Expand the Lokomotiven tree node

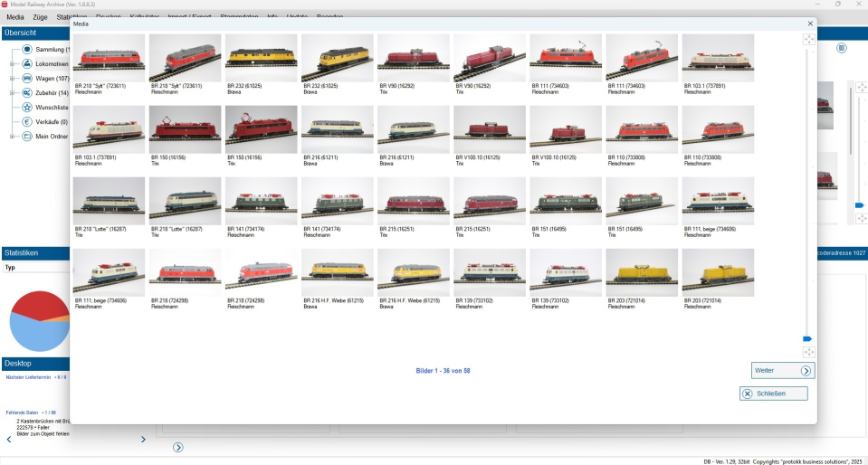(12, 64)
